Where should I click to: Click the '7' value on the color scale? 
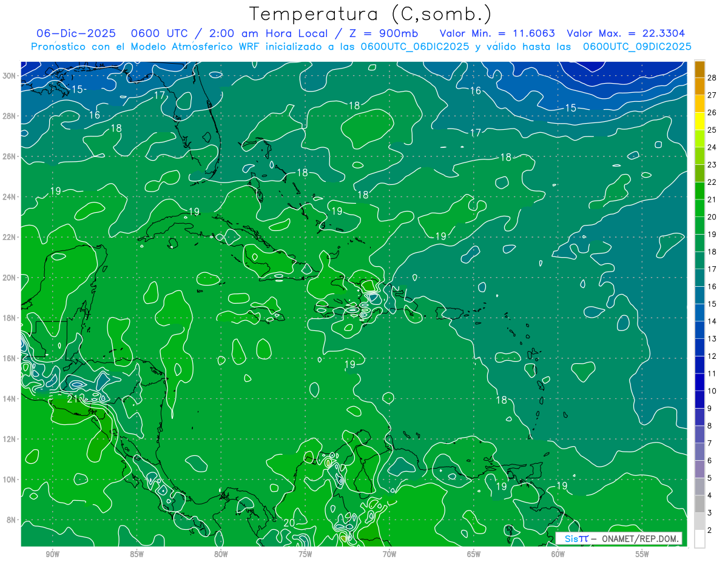coord(710,443)
